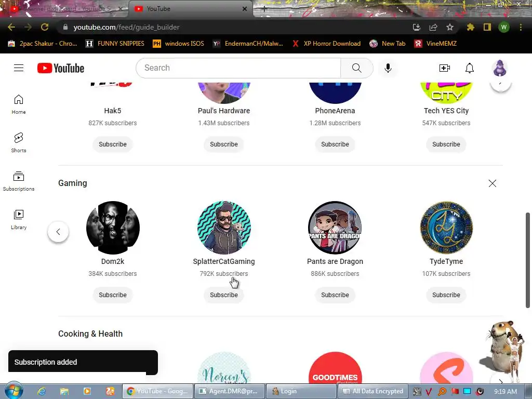Click the YouTube logo
Image resolution: width=532 pixels, height=399 pixels.
(61, 68)
